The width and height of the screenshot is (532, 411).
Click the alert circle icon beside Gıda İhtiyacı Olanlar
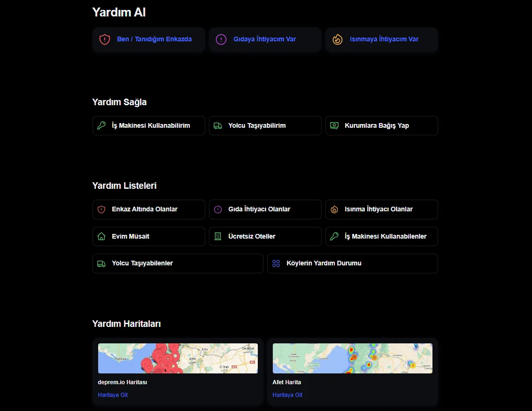218,209
